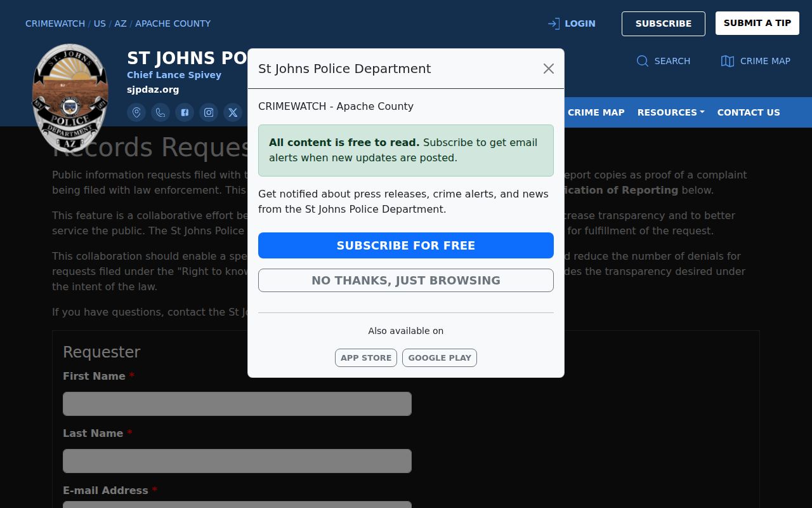Click the Search magnifier icon
The image size is (812, 508).
tap(643, 61)
